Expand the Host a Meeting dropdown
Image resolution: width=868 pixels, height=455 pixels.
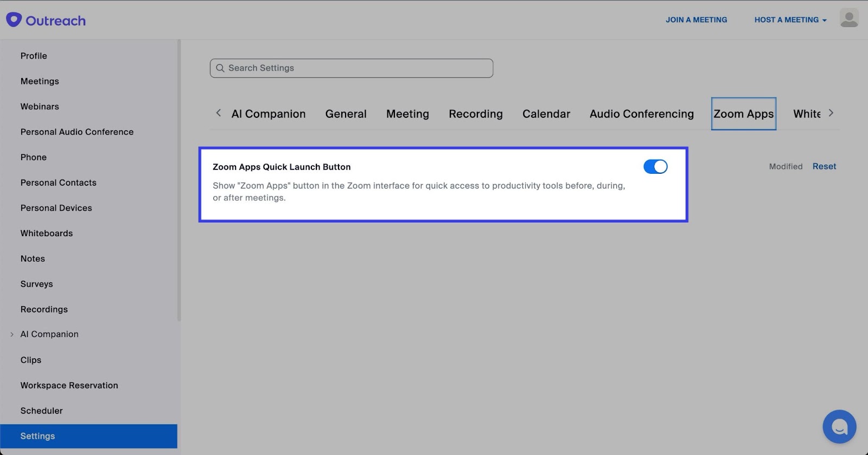point(790,20)
